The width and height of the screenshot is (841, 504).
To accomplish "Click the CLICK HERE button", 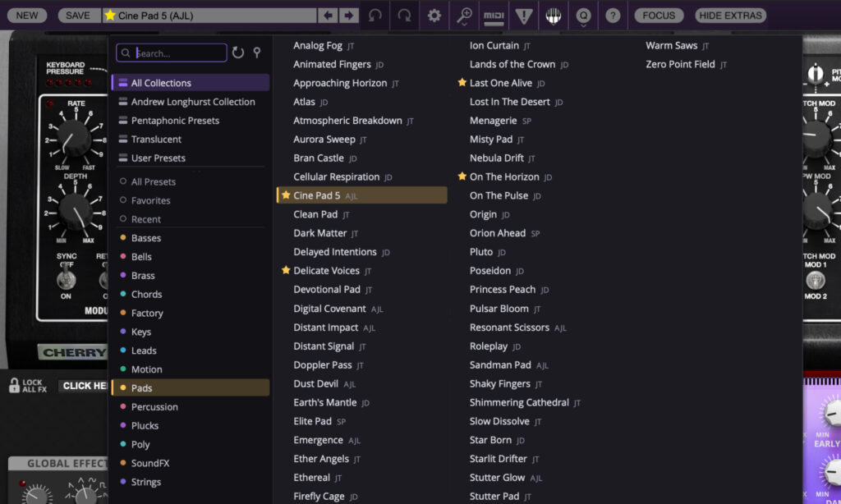I will (x=85, y=386).
